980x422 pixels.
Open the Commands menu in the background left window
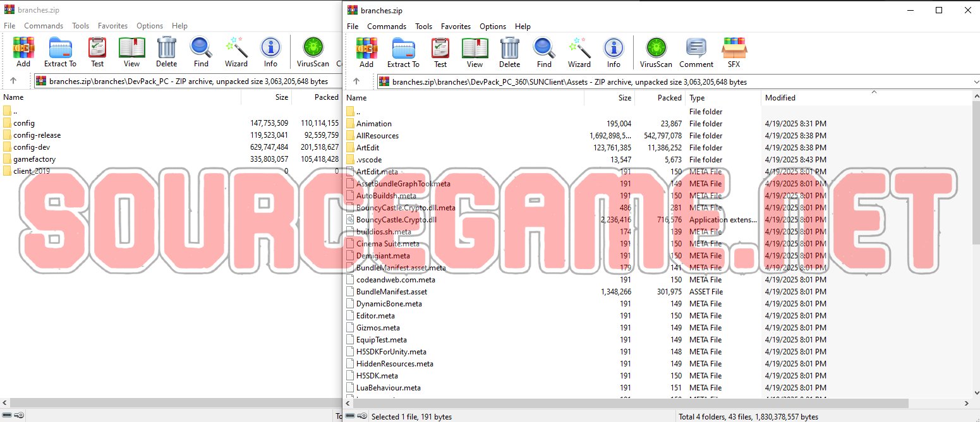coord(44,26)
